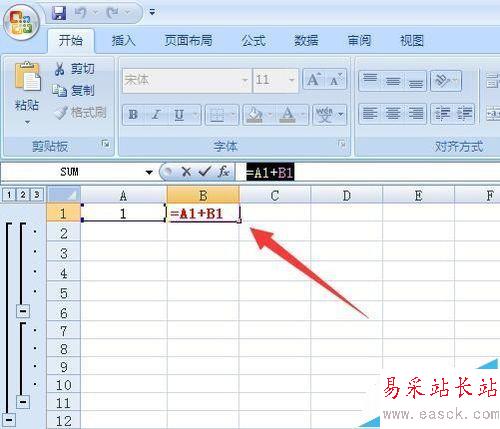Increase indent button
The width and height of the screenshot is (500, 429).
click(464, 113)
